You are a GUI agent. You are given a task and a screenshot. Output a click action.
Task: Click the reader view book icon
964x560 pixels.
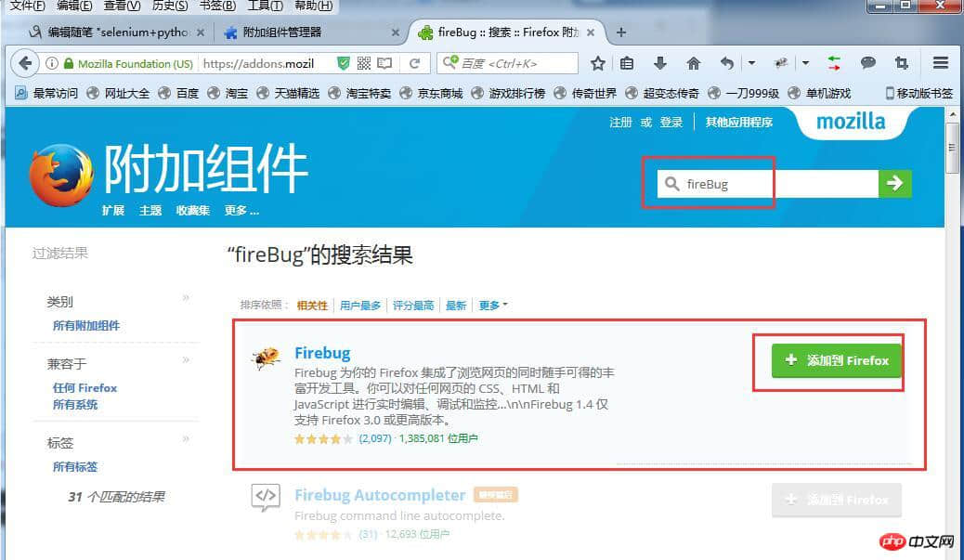pos(384,63)
